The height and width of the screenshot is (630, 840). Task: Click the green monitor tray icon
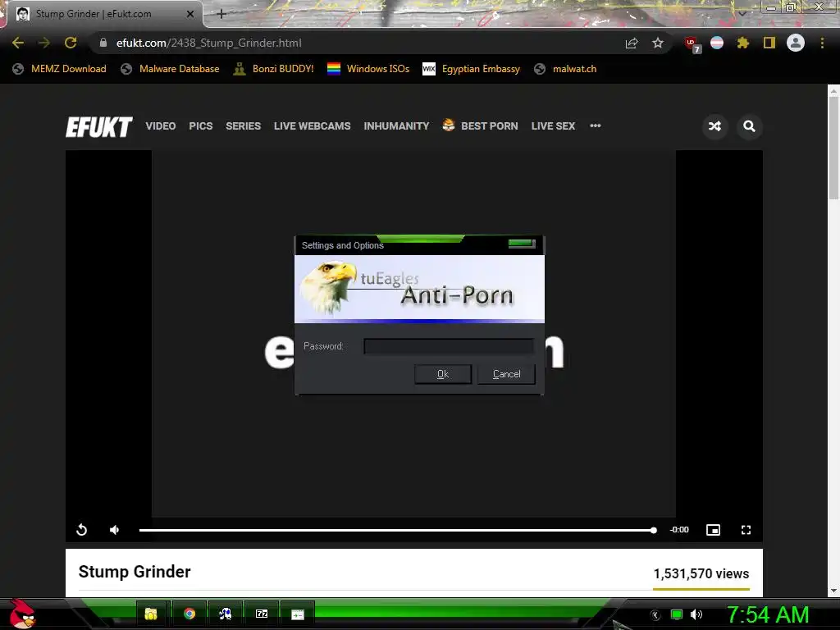[x=677, y=614]
